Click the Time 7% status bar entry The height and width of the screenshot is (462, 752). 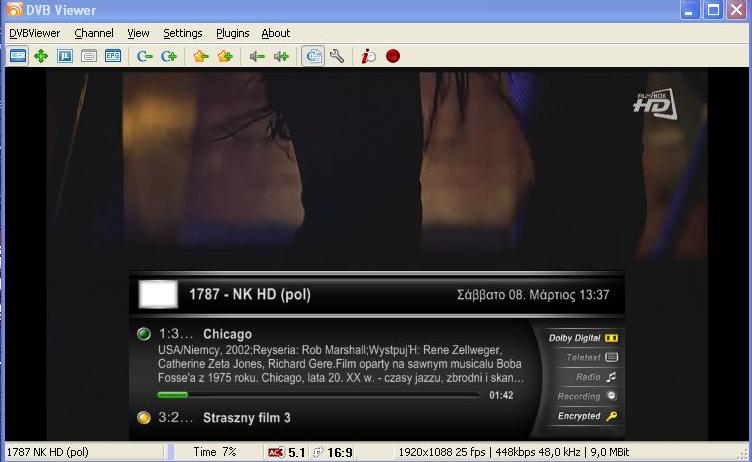pyautogui.click(x=215, y=452)
